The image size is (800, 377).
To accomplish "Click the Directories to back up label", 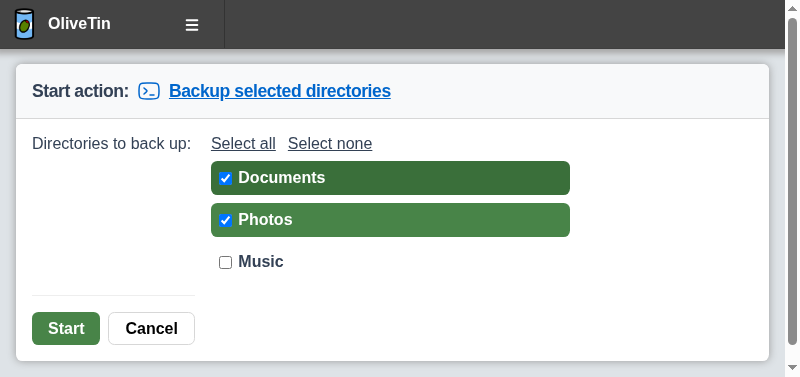I will [112, 143].
